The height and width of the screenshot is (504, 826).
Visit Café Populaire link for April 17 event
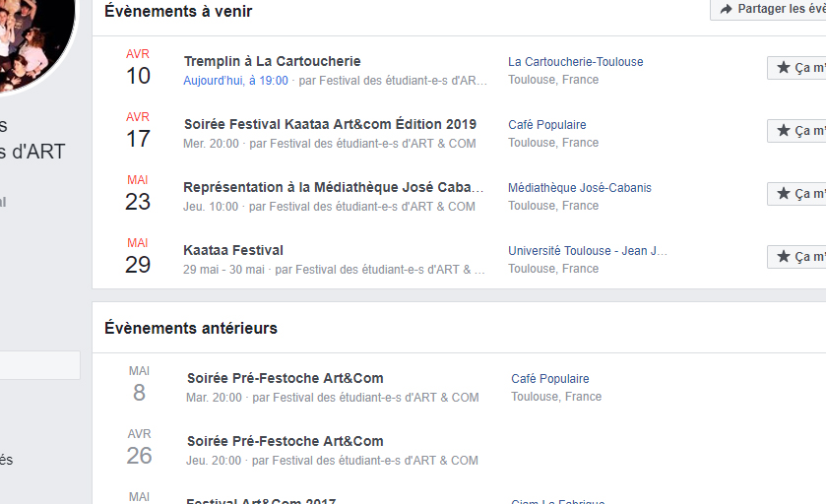pyautogui.click(x=546, y=125)
